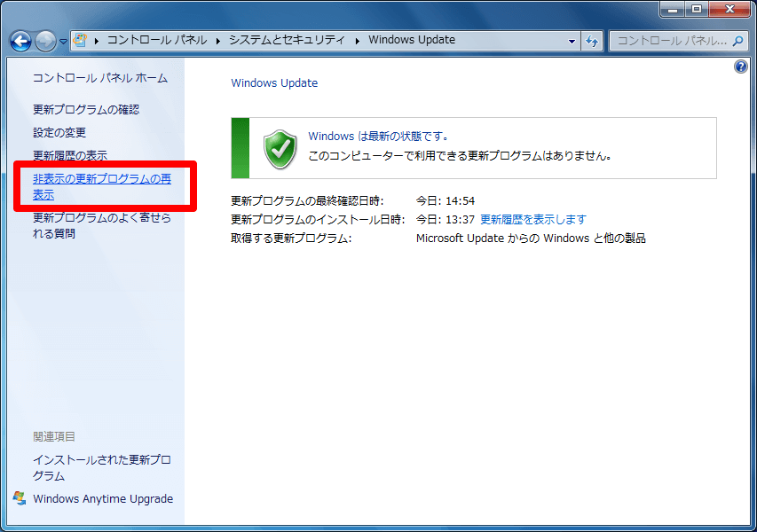Screen dimensions: 757x532
Task: Minimize the Windows Update window
Action: [673, 9]
